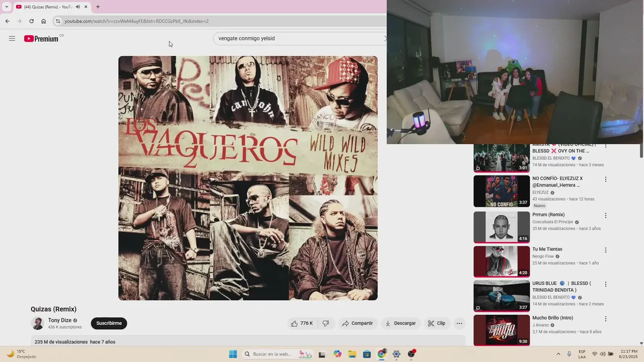Subscribe with Suscribirme button
Screen dimensions: 644x362
[109, 323]
